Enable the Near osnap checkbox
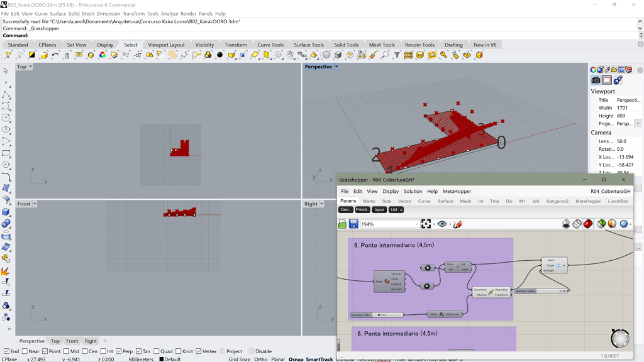644x362 pixels. pyautogui.click(x=25, y=351)
